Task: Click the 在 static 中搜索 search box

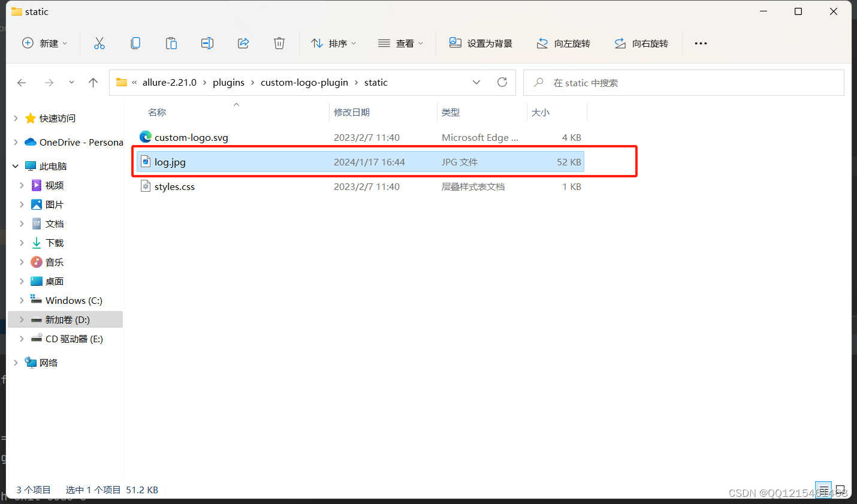Action: (x=684, y=83)
